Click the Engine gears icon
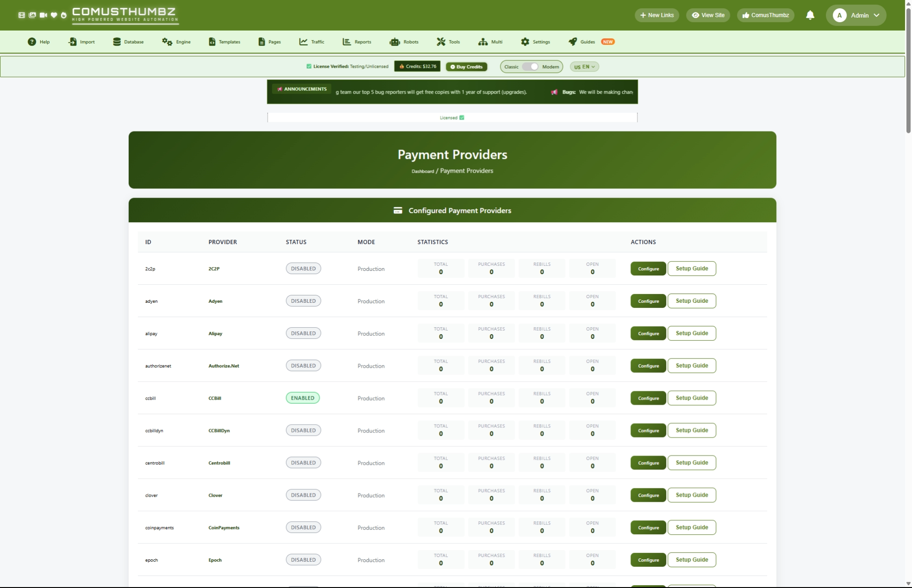This screenshot has width=912, height=588. 167,42
